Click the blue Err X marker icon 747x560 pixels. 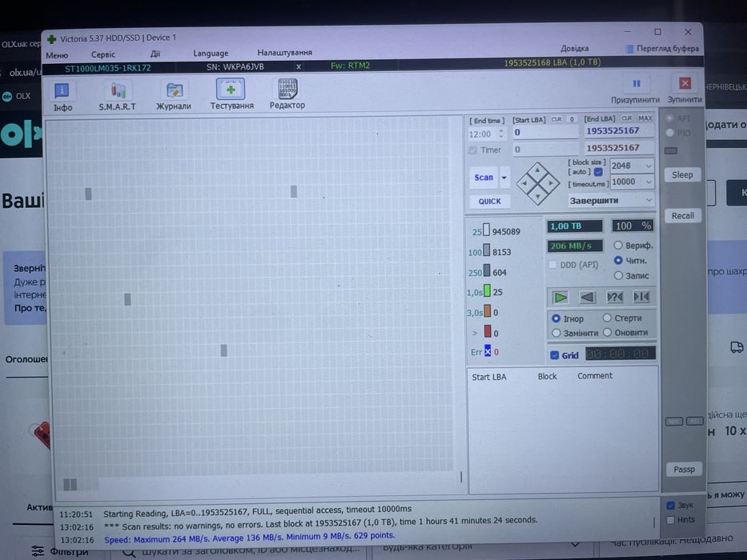pos(488,351)
